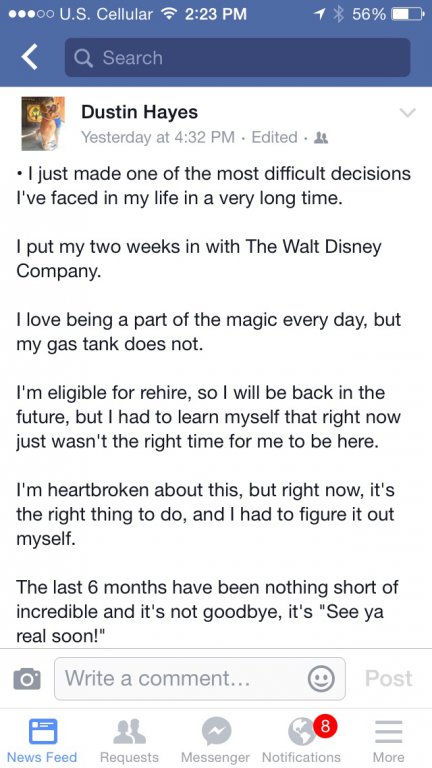Viewport: 432px width, 768px height.
Task: Open the News Feed tab
Action: pos(42,741)
